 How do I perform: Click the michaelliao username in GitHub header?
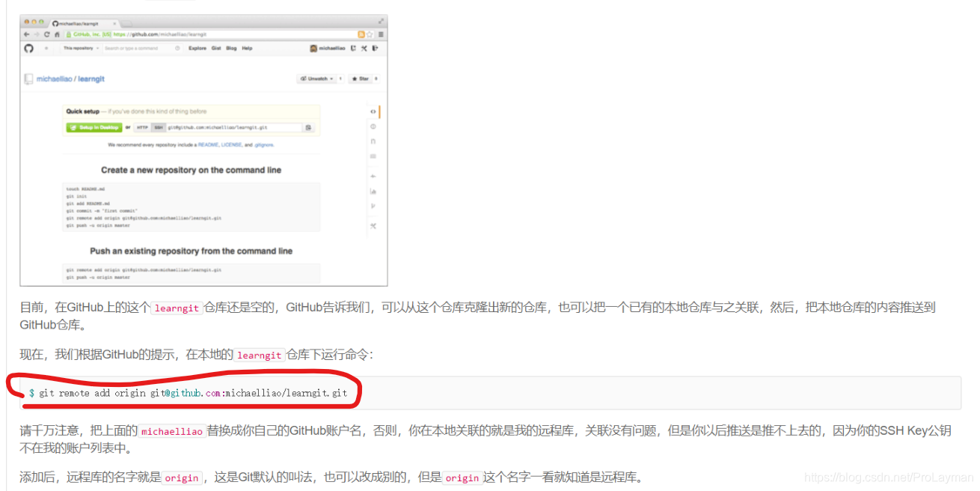[332, 49]
